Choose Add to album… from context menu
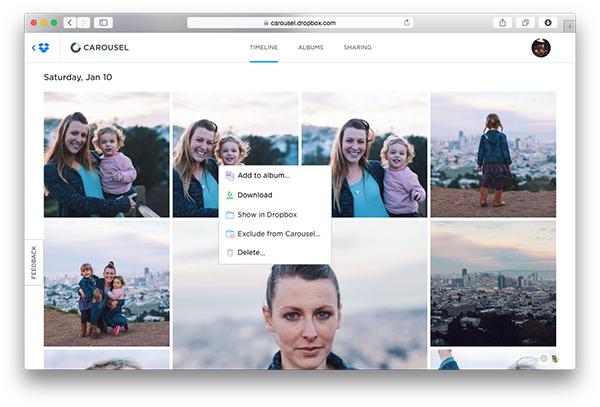This screenshot has height=407, width=600. (x=275, y=176)
